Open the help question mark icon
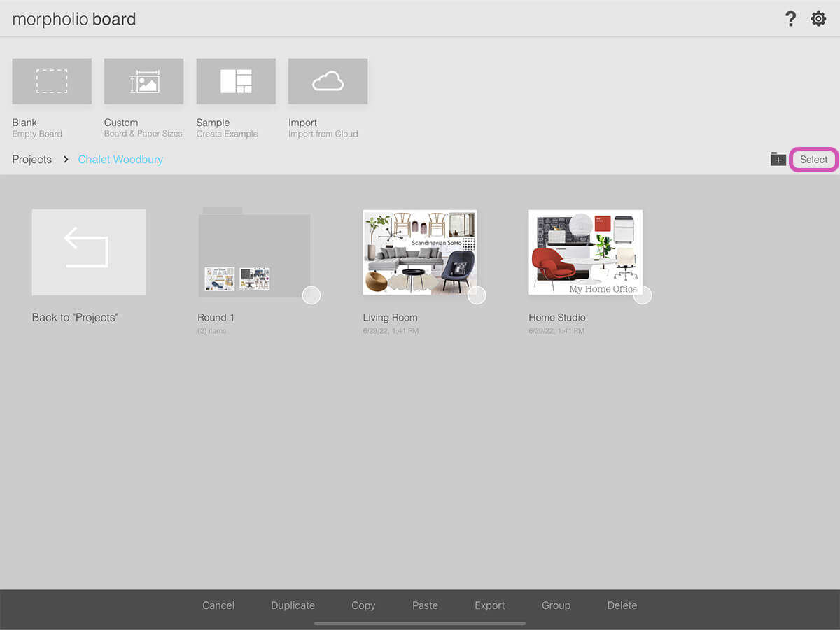840x630 pixels. [x=790, y=19]
